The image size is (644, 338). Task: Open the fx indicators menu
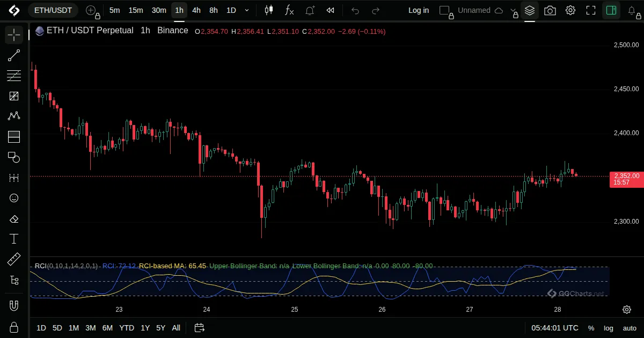[x=289, y=10]
